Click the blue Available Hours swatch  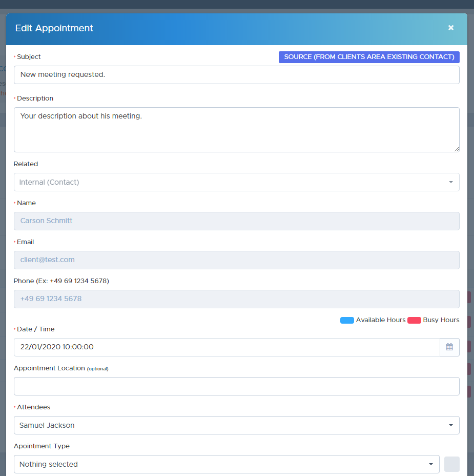(x=347, y=320)
